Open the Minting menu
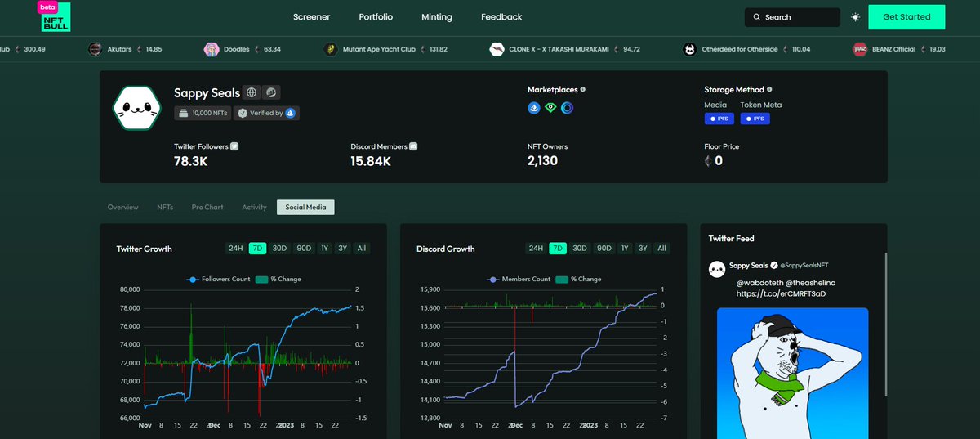980x439 pixels. click(437, 16)
